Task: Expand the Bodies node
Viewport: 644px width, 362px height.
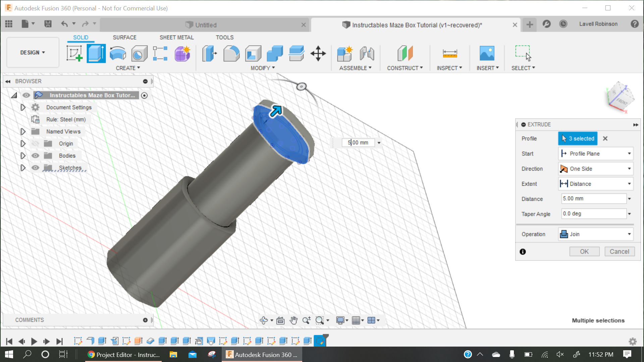Action: [23, 156]
